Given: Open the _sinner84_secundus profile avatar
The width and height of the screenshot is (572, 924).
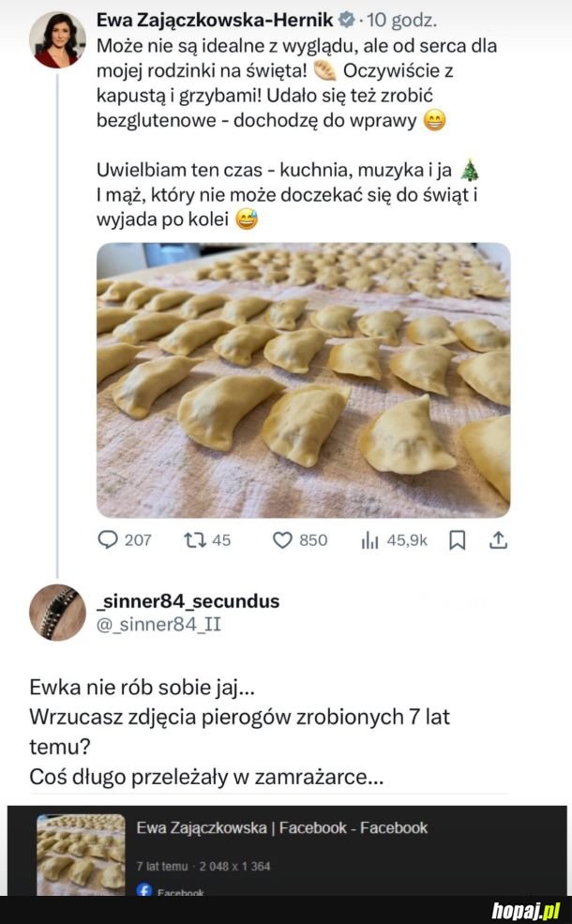Looking at the screenshot, I should pos(57,613).
